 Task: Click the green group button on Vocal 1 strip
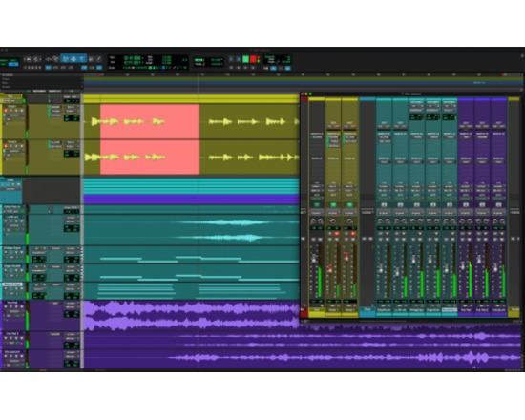tap(333, 204)
